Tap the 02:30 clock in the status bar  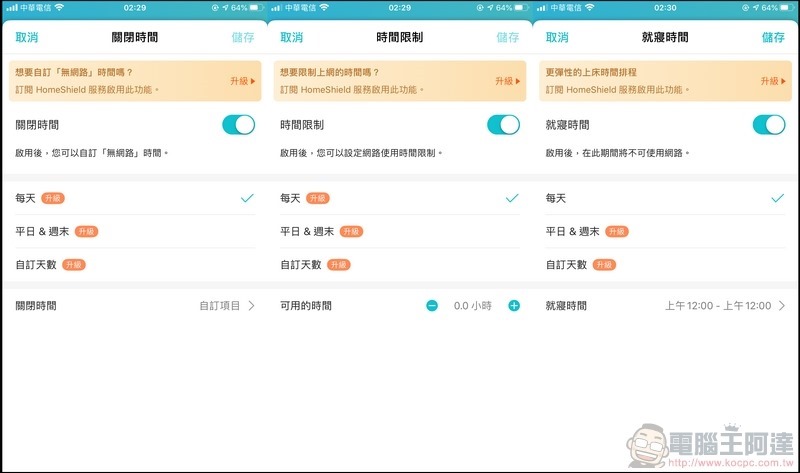pyautogui.click(x=665, y=8)
